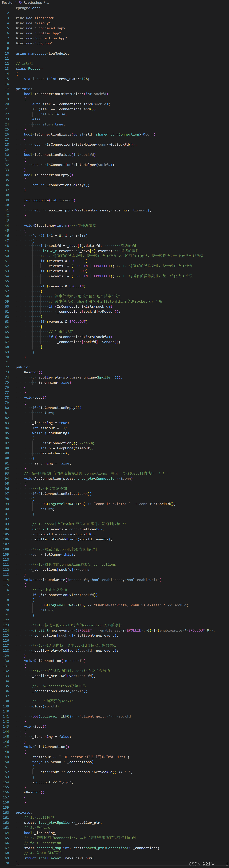Click '#include "Epoller.hpp"' line

click(38, 33)
